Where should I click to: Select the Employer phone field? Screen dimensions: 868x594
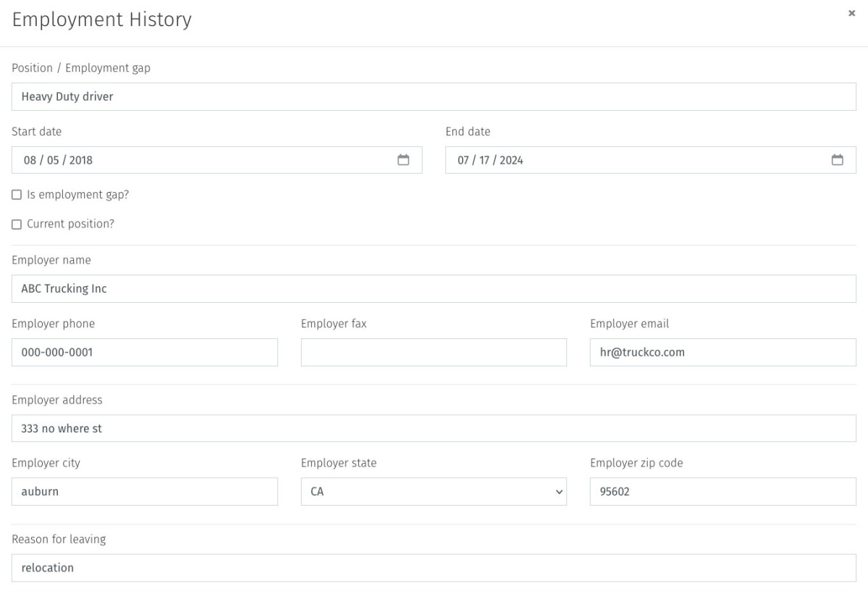145,352
